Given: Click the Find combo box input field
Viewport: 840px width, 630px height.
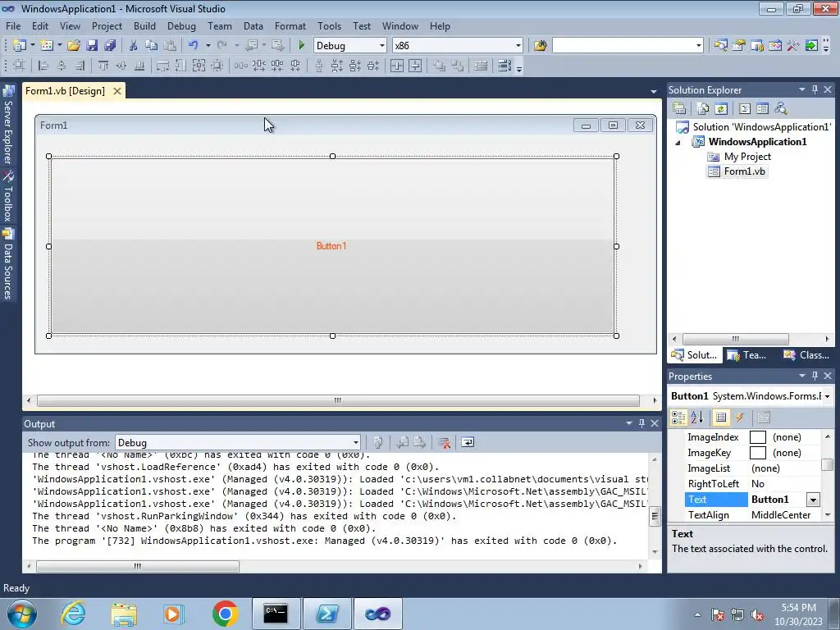Looking at the screenshot, I should (x=623, y=46).
